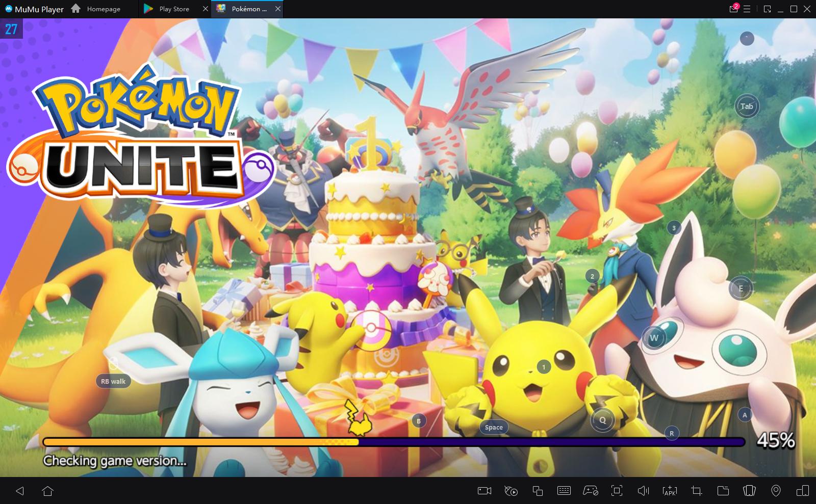Click the FPS counter showing 27
The image size is (816, 504).
tap(11, 29)
